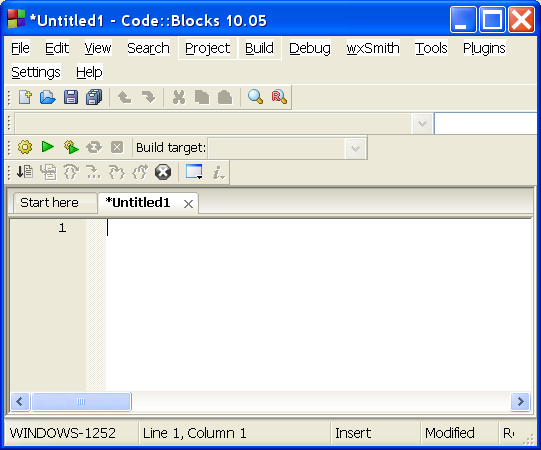Click the right arrow of the horizontal scrollbar

coord(520,401)
